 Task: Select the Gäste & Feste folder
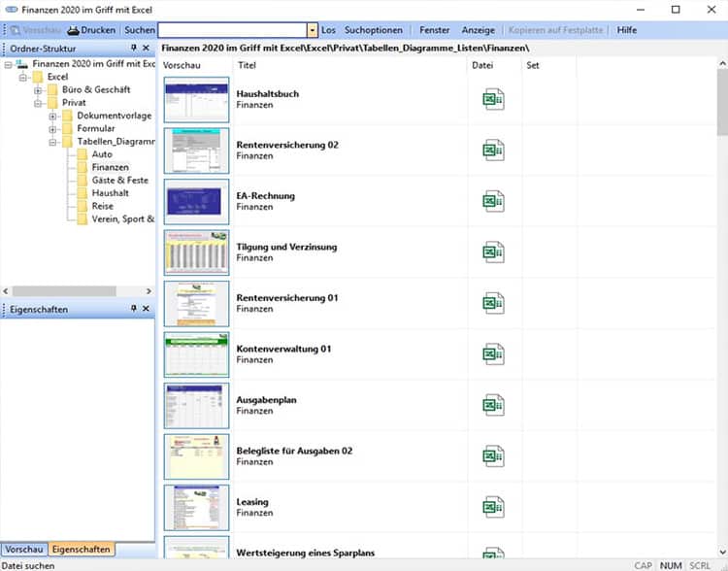coord(119,181)
